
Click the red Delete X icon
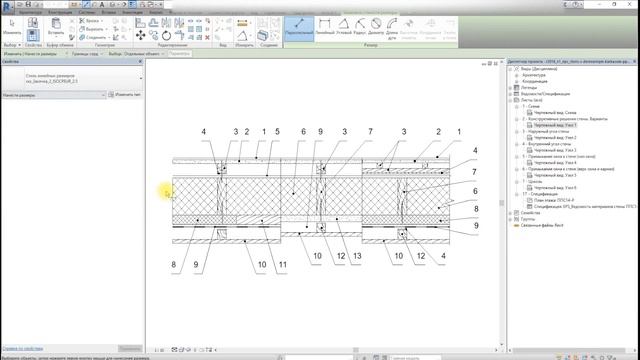[x=207, y=37]
